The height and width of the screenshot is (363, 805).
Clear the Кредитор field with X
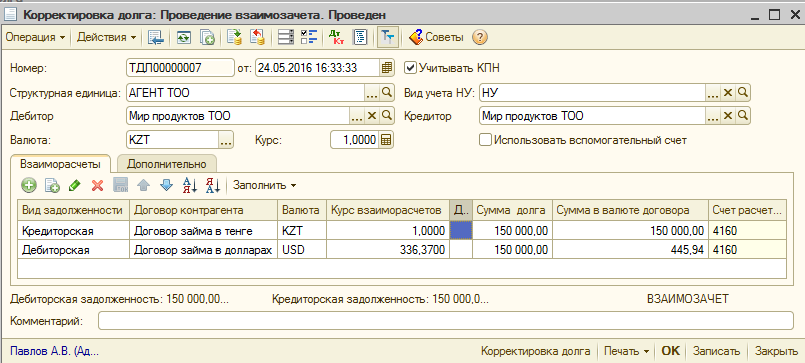[x=727, y=116]
